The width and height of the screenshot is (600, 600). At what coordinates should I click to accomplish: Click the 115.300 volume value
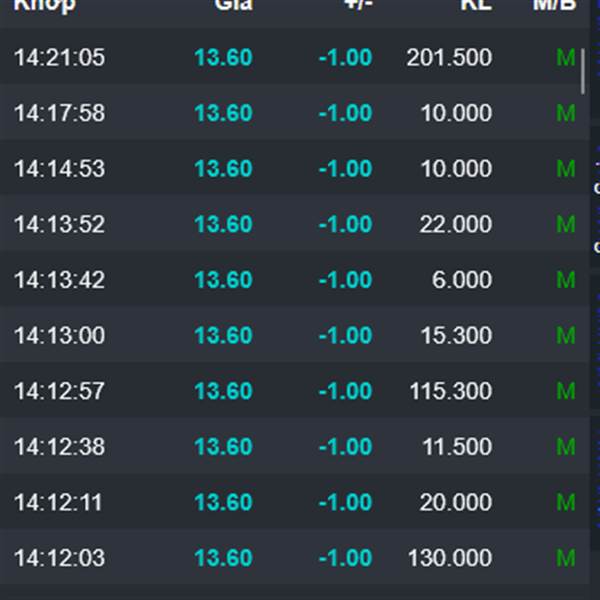click(x=451, y=391)
